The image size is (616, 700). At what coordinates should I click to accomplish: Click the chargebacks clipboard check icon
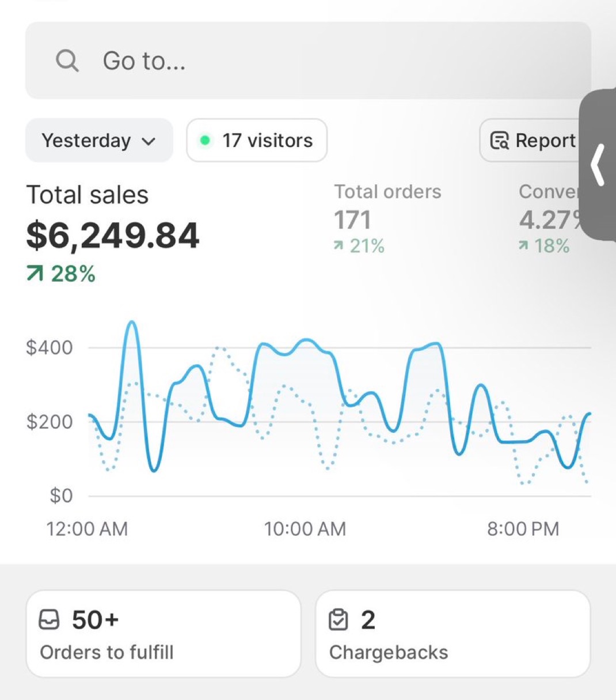(339, 620)
